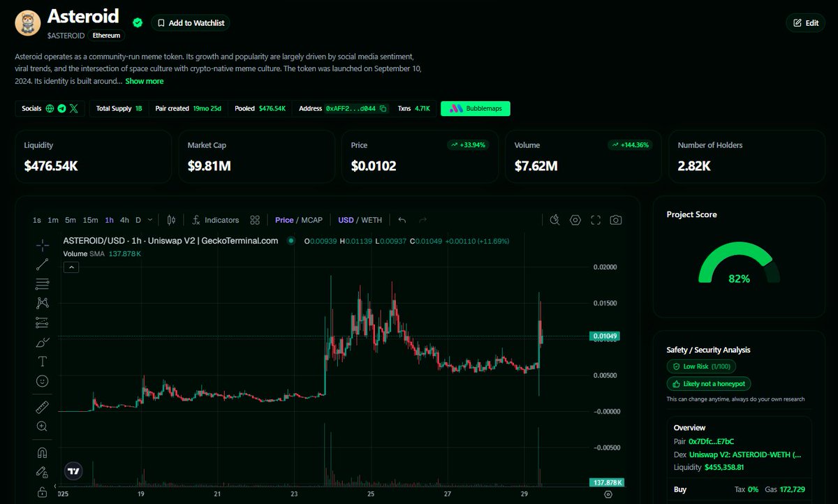Toggle lock all drawing tools
Screen dimensions: 838x504
[43, 491]
